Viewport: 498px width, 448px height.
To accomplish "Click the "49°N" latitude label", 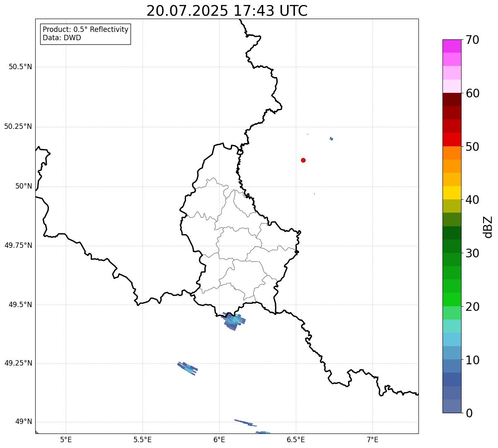I will point(24,421).
